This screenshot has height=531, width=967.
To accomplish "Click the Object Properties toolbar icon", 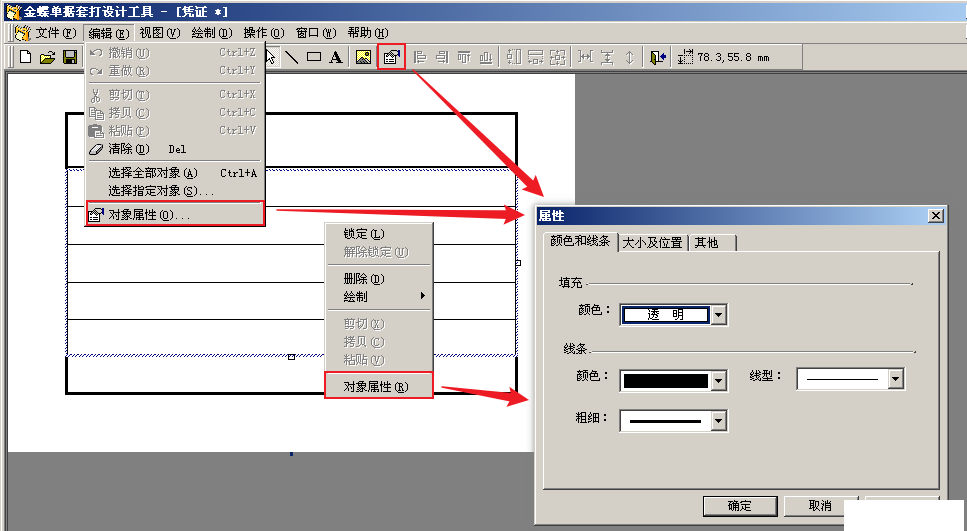I will (391, 57).
